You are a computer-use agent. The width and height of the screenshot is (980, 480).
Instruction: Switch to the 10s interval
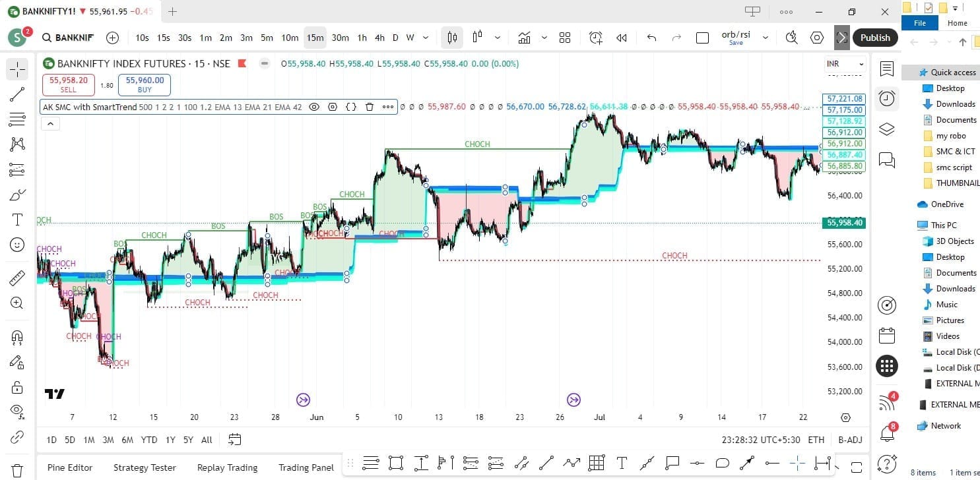click(142, 38)
